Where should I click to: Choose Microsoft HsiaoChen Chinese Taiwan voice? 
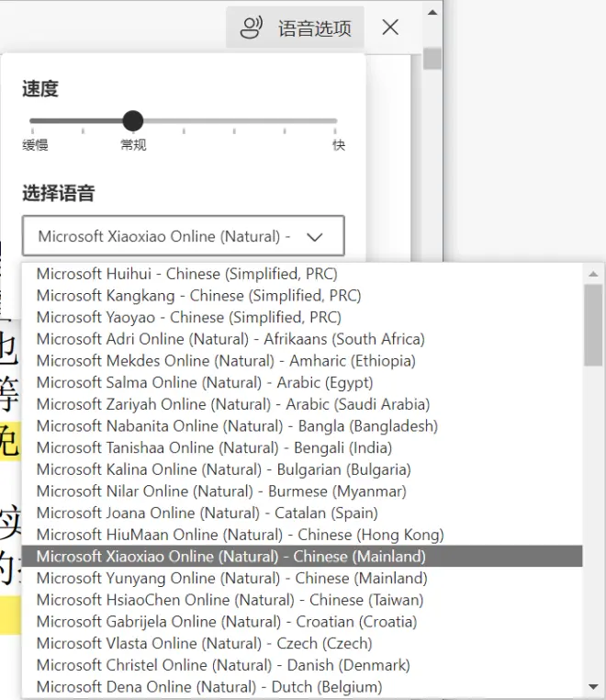(302, 600)
